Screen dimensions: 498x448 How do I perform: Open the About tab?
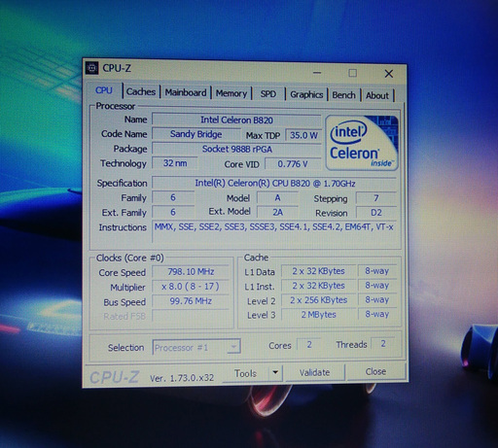click(377, 96)
